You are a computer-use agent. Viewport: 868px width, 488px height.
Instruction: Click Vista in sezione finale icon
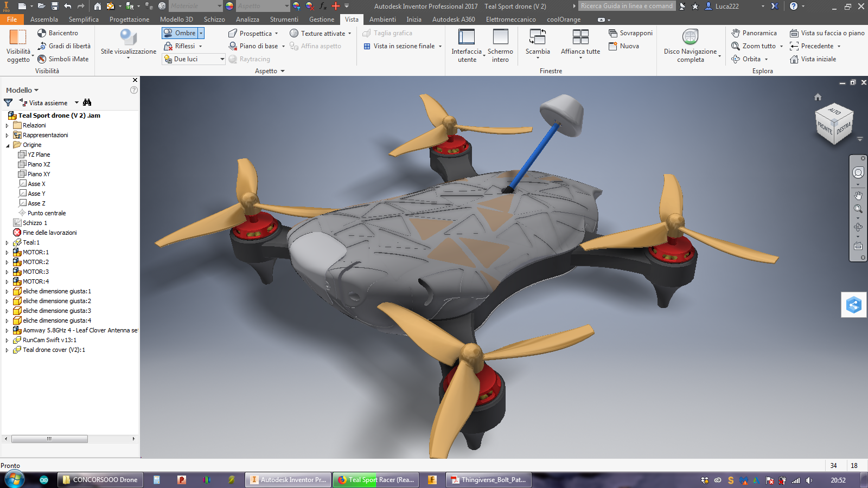click(367, 46)
